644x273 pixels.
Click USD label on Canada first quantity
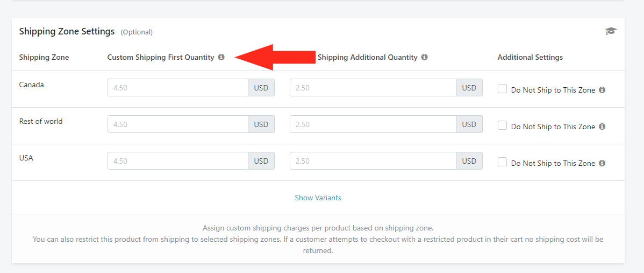[261, 88]
